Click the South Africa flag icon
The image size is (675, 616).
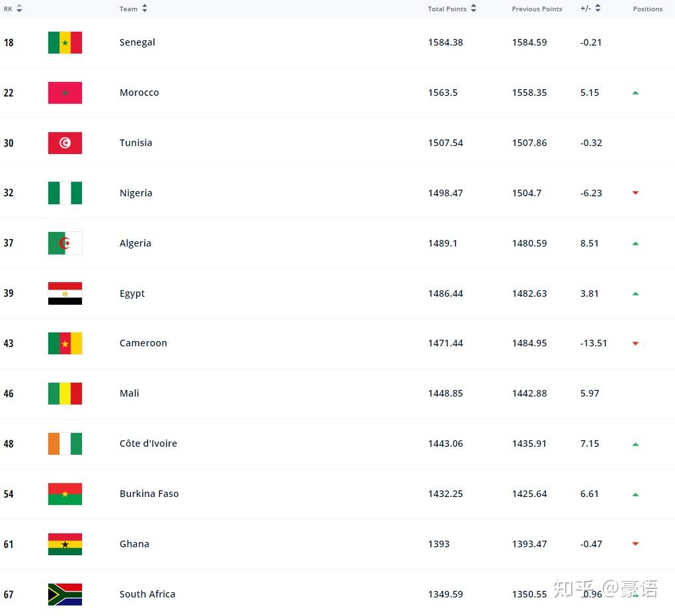coord(65,594)
